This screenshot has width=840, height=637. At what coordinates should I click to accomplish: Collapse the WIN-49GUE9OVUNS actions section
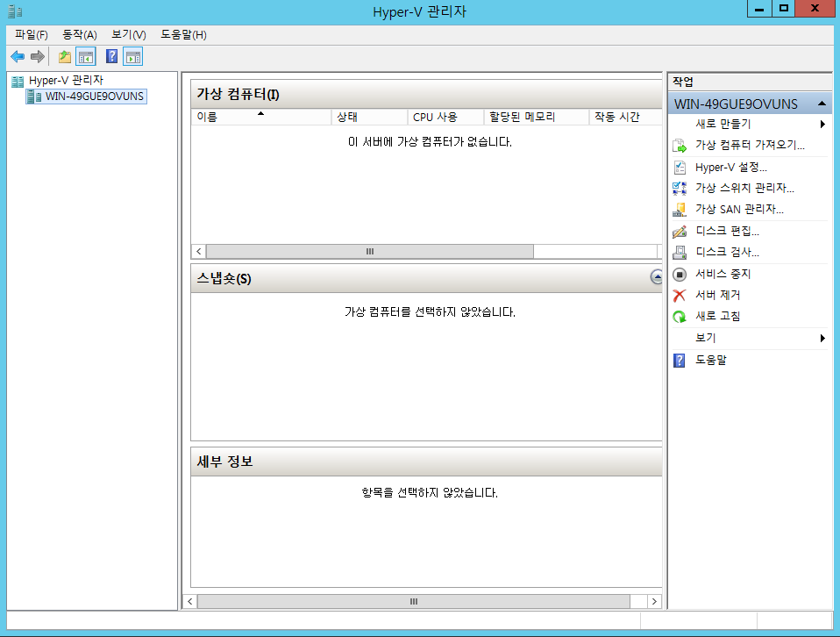[822, 104]
